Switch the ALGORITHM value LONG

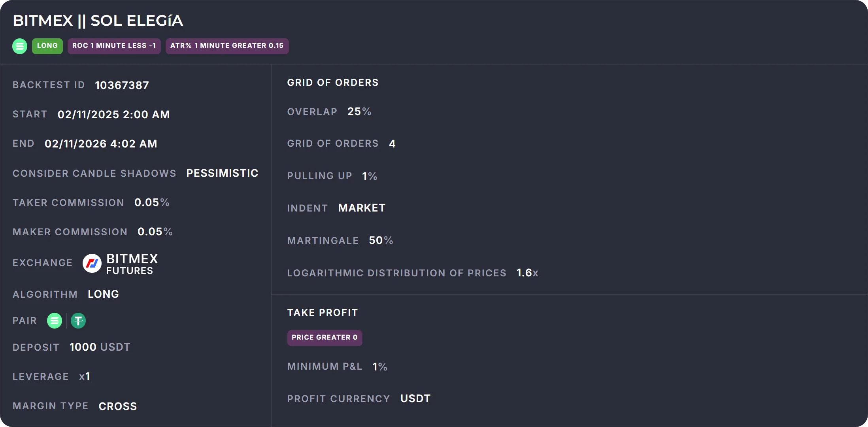[103, 294]
